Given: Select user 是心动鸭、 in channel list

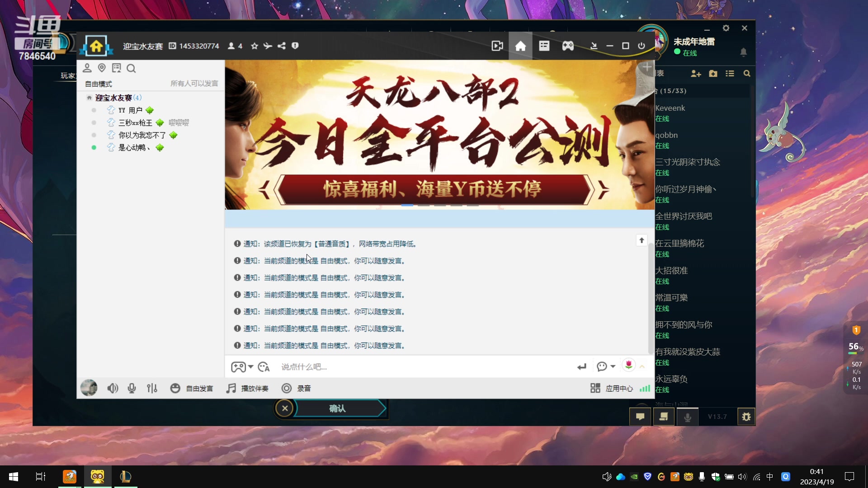Looking at the screenshot, I should pos(134,148).
